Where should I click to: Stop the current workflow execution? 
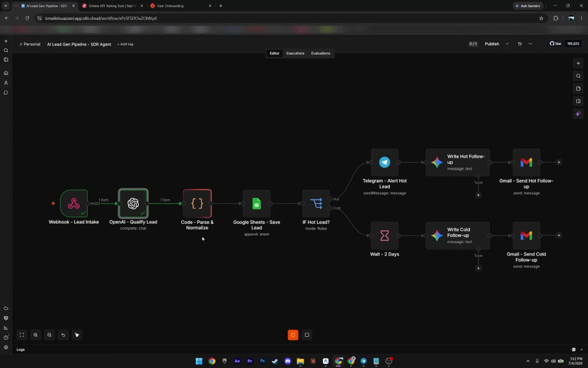(307, 335)
